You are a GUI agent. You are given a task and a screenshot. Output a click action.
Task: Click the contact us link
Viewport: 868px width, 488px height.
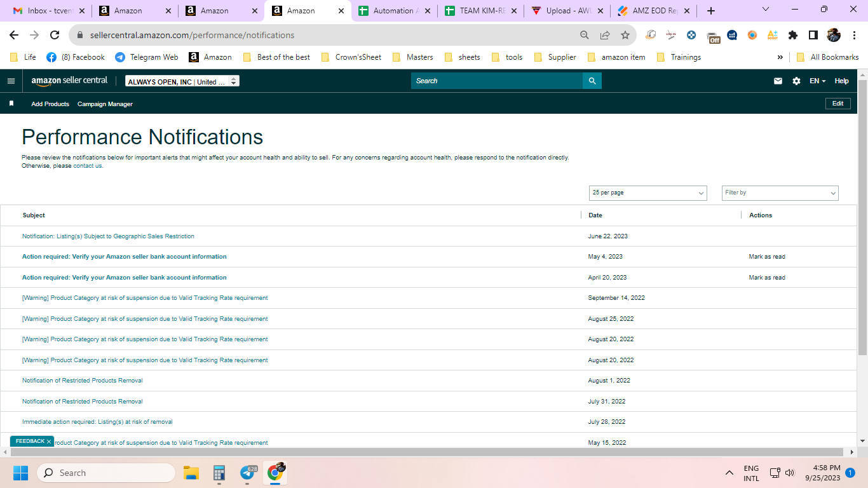[x=88, y=166]
